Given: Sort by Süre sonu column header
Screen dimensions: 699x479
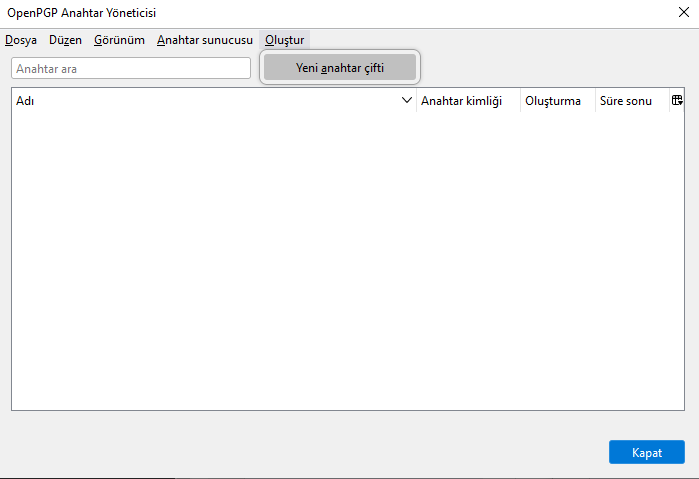Looking at the screenshot, I should coord(632,101).
